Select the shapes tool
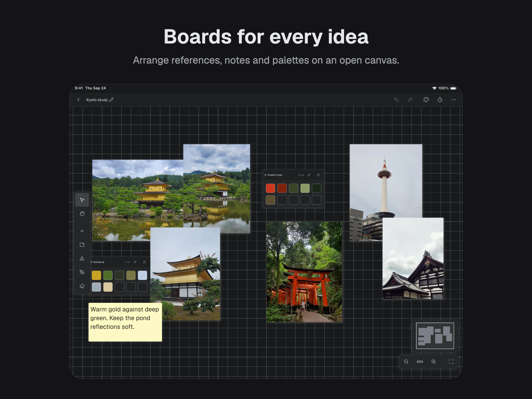The image size is (532, 399). [x=82, y=258]
